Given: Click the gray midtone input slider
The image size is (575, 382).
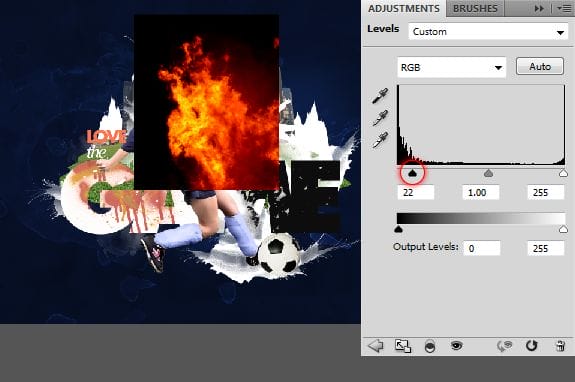Looking at the screenshot, I should (x=488, y=173).
